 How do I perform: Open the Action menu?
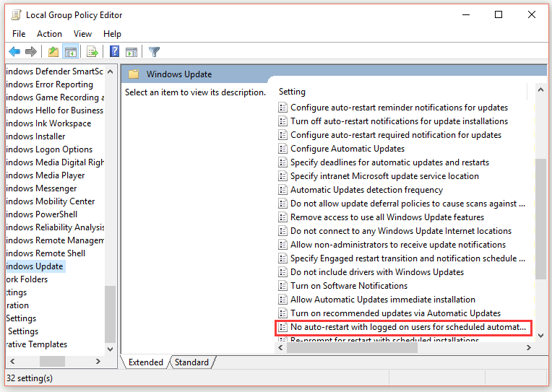tap(49, 34)
